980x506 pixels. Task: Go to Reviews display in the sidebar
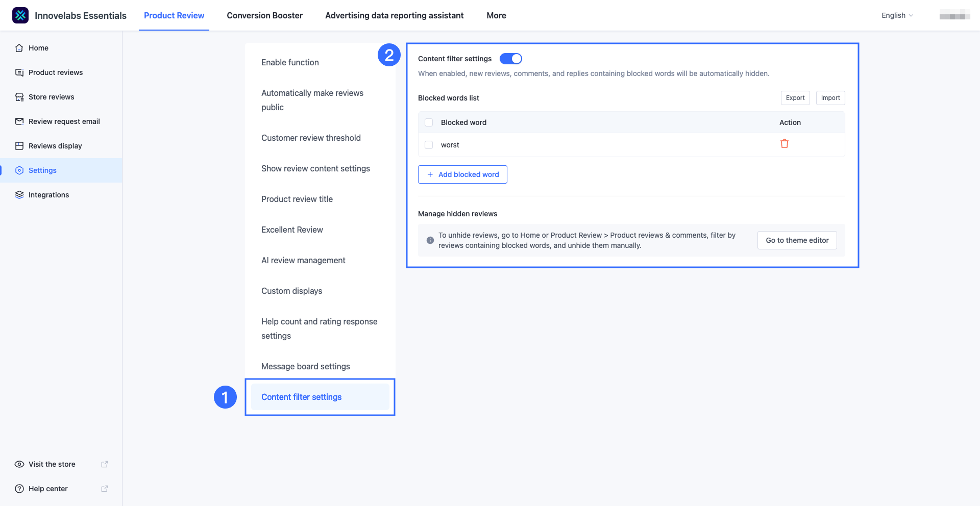tap(61, 146)
